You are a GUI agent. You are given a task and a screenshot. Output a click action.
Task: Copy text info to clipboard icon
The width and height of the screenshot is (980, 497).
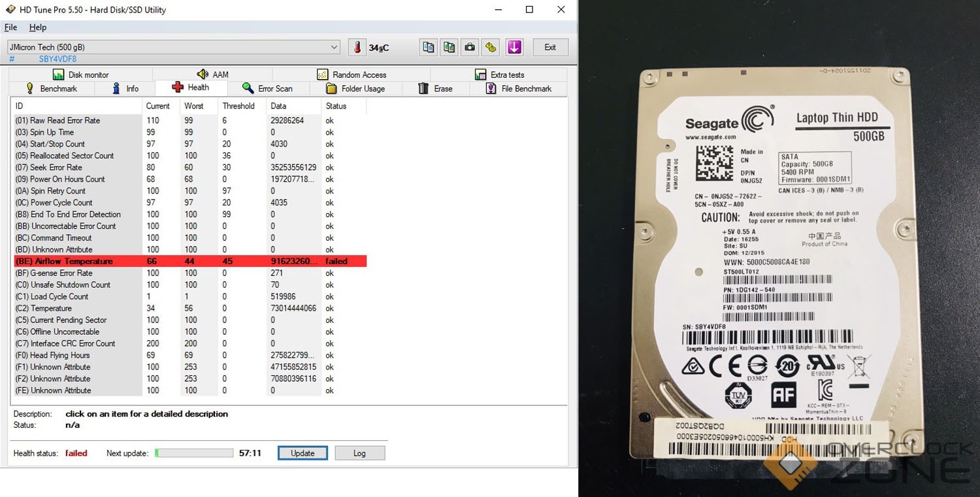[x=428, y=47]
